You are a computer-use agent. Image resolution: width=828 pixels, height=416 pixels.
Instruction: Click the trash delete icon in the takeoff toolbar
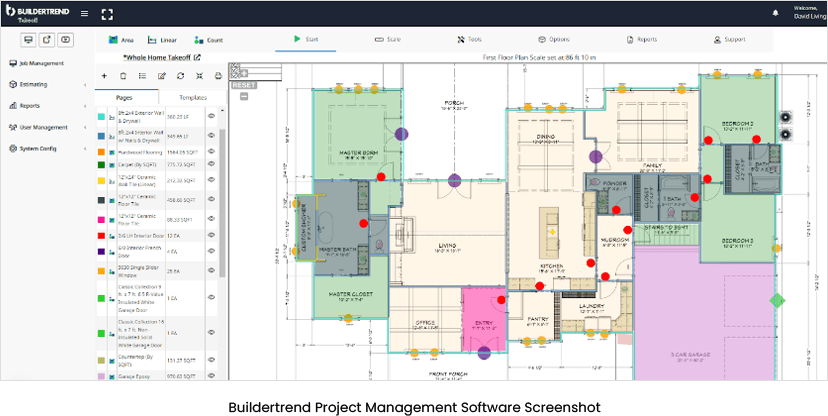(123, 75)
